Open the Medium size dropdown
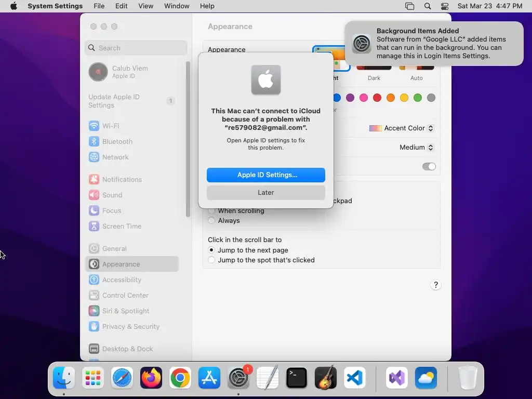532x399 pixels. coord(417,147)
